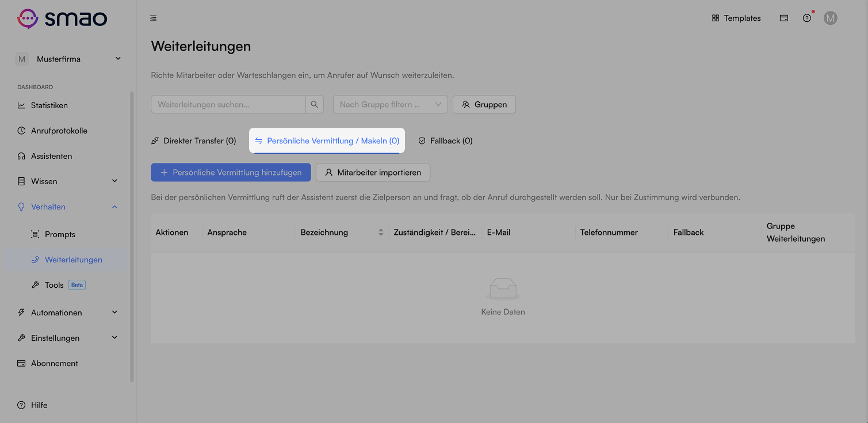
Task: Open user avatar M in top right
Action: tap(830, 18)
